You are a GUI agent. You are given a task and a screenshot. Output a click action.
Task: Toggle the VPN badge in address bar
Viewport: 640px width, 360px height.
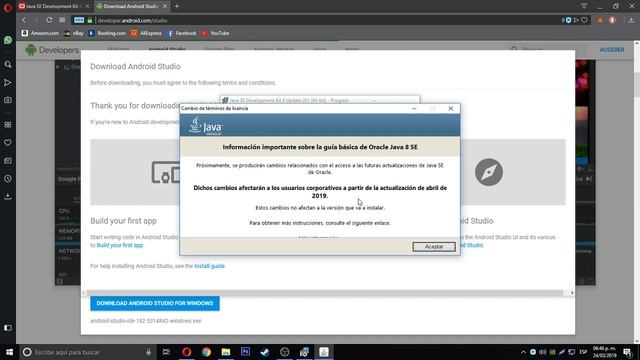tap(79, 20)
